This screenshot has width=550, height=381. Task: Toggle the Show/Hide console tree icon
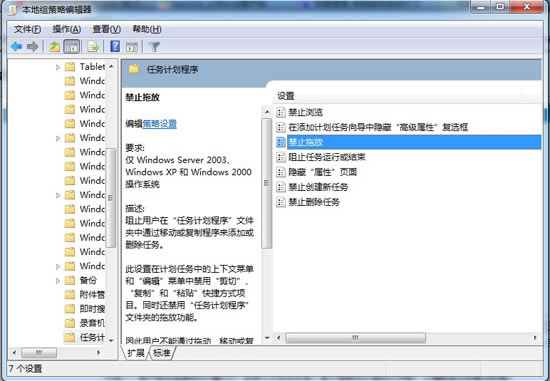(72, 46)
